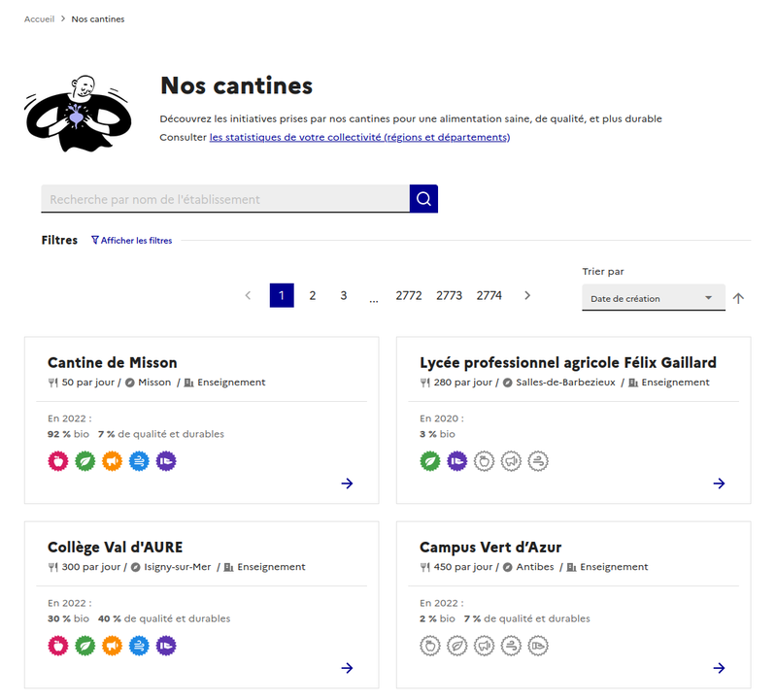This screenshot has width=776, height=700.
Task: Open Lycée Félix Gaillard card arrow
Action: point(719,483)
